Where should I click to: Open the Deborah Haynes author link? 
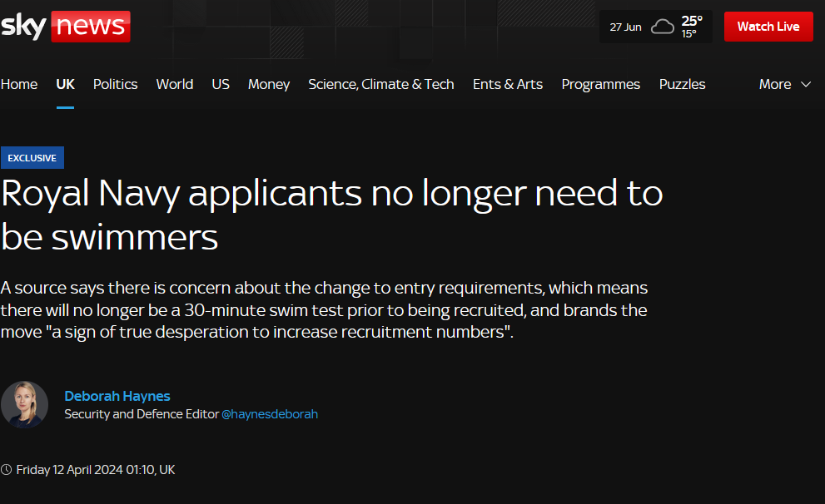[x=117, y=396]
